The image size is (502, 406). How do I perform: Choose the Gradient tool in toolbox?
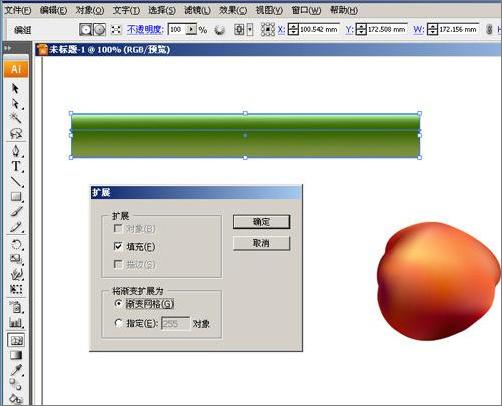tap(16, 355)
